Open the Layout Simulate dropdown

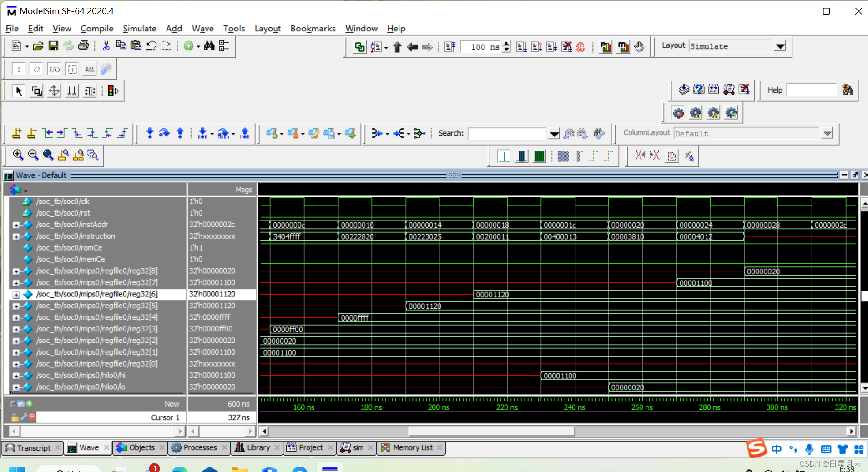coord(780,46)
